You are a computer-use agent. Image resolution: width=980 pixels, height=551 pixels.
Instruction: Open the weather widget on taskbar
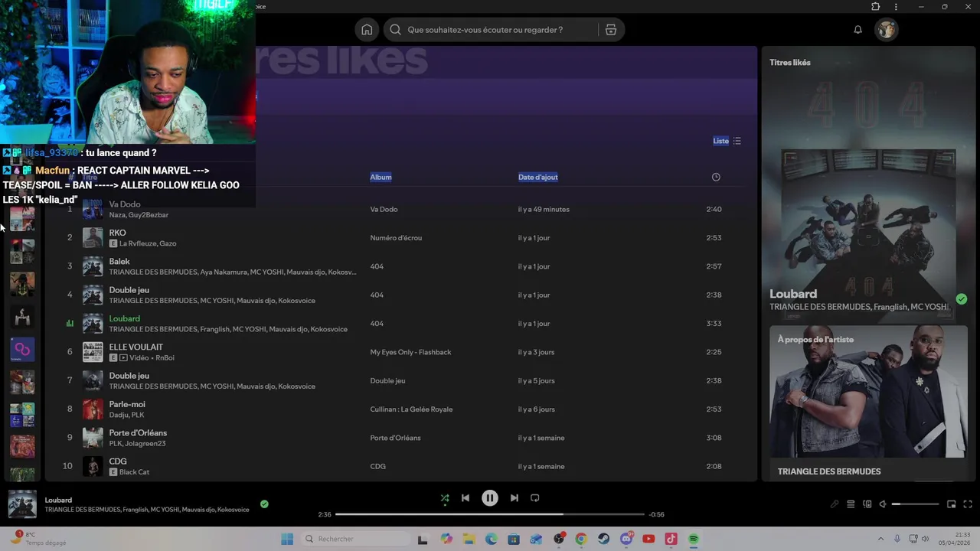tap(38, 539)
